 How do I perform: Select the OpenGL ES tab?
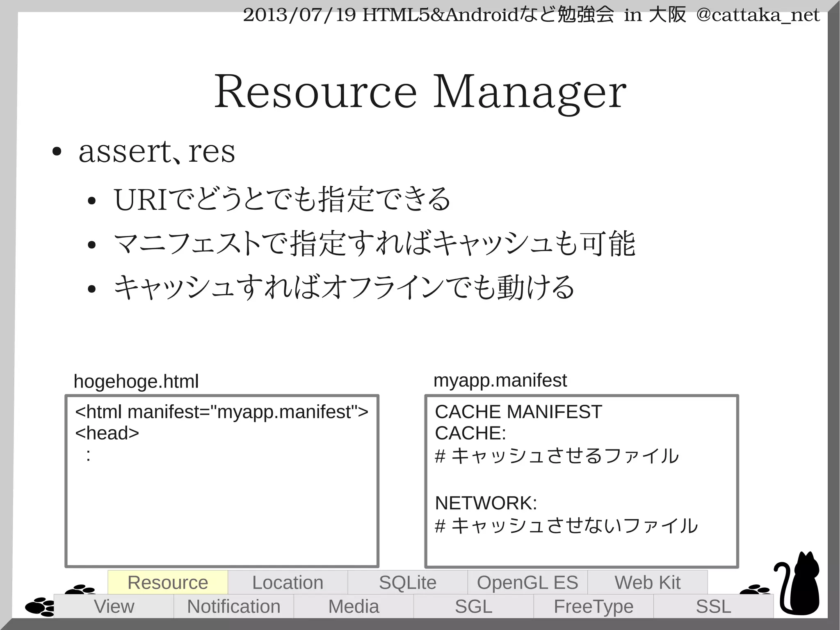pyautogui.click(x=527, y=582)
